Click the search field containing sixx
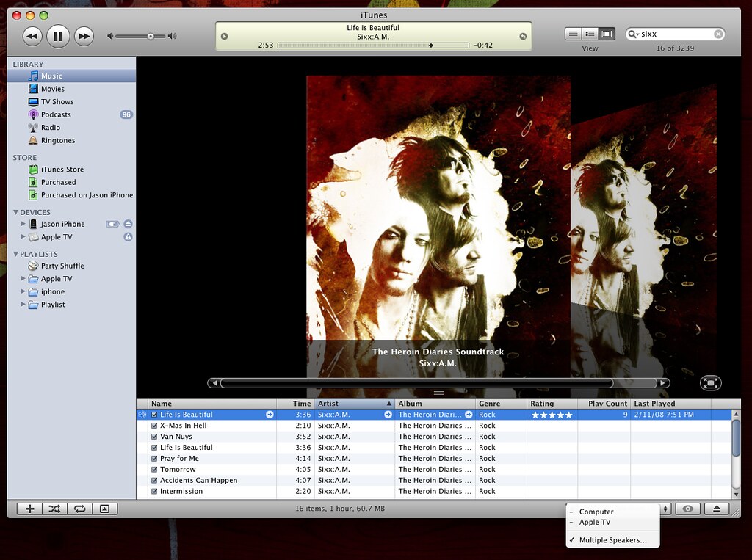 [676, 34]
